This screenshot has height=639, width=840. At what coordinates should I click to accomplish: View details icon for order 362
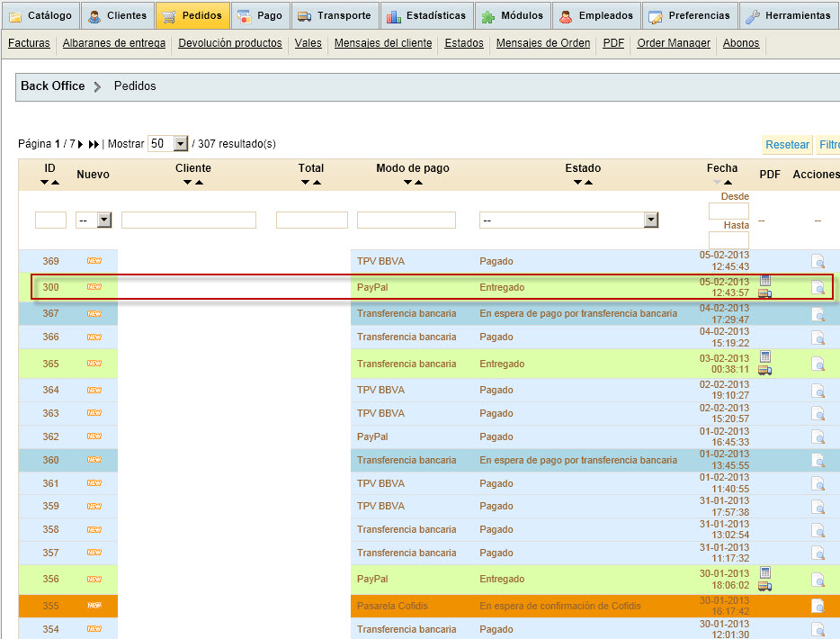[x=818, y=436]
